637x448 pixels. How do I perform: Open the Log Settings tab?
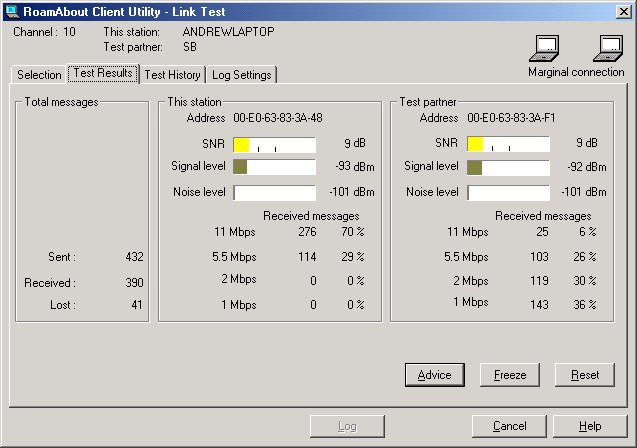tap(240, 75)
